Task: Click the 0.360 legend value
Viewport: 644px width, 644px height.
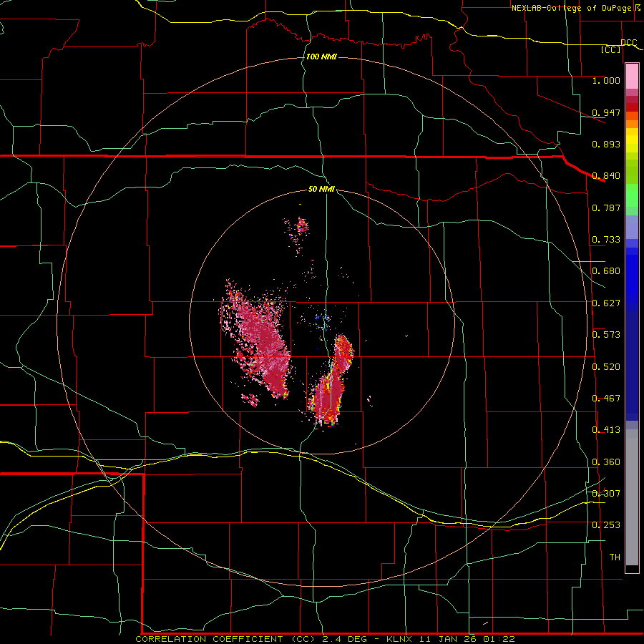Action: click(606, 462)
